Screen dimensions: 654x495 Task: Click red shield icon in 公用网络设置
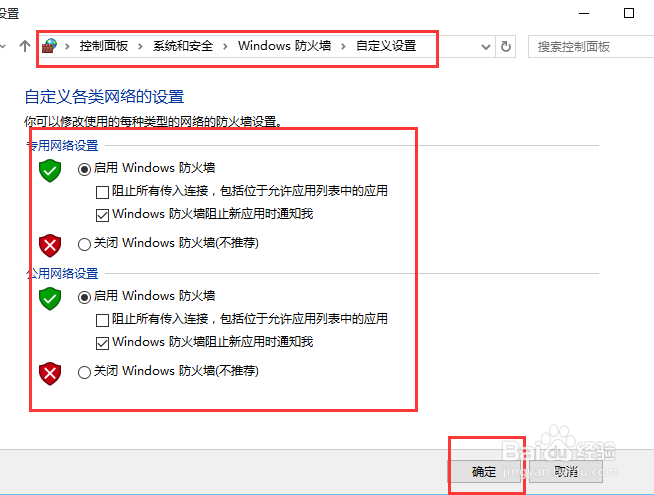pos(50,374)
